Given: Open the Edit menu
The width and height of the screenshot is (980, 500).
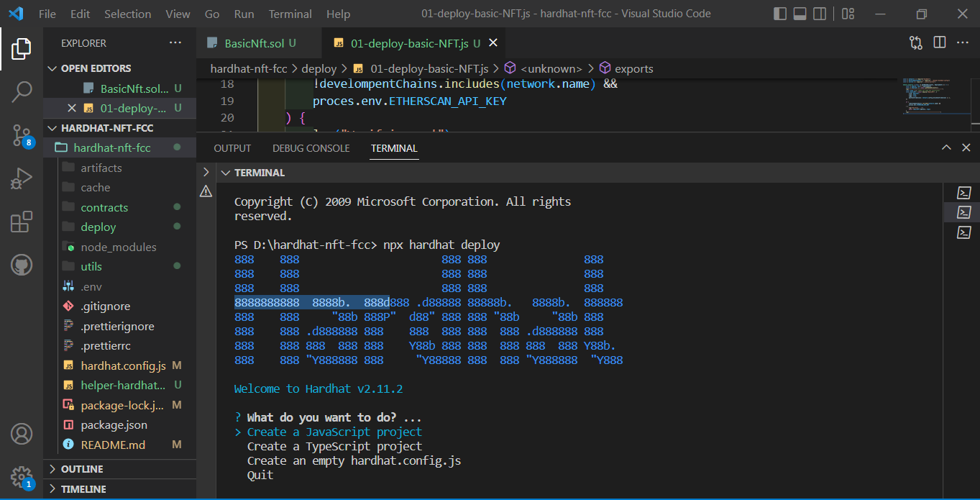Looking at the screenshot, I should (81, 14).
